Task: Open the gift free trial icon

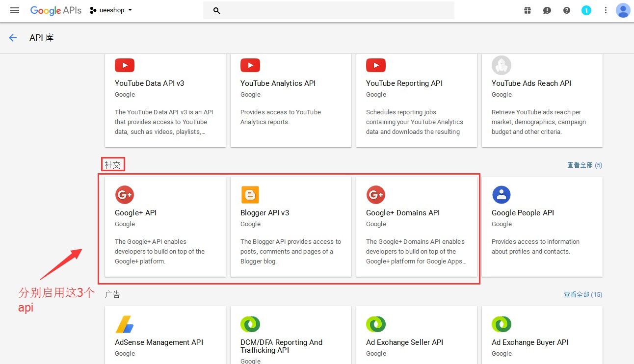Action: [528, 10]
